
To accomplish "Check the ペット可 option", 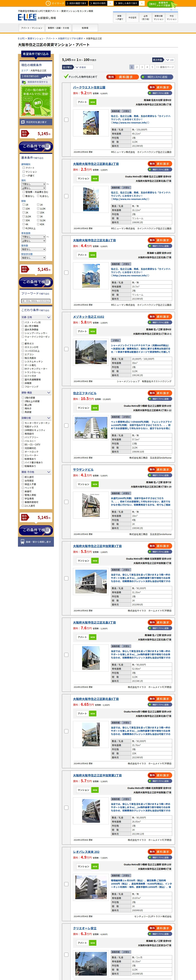I will [23, 488].
